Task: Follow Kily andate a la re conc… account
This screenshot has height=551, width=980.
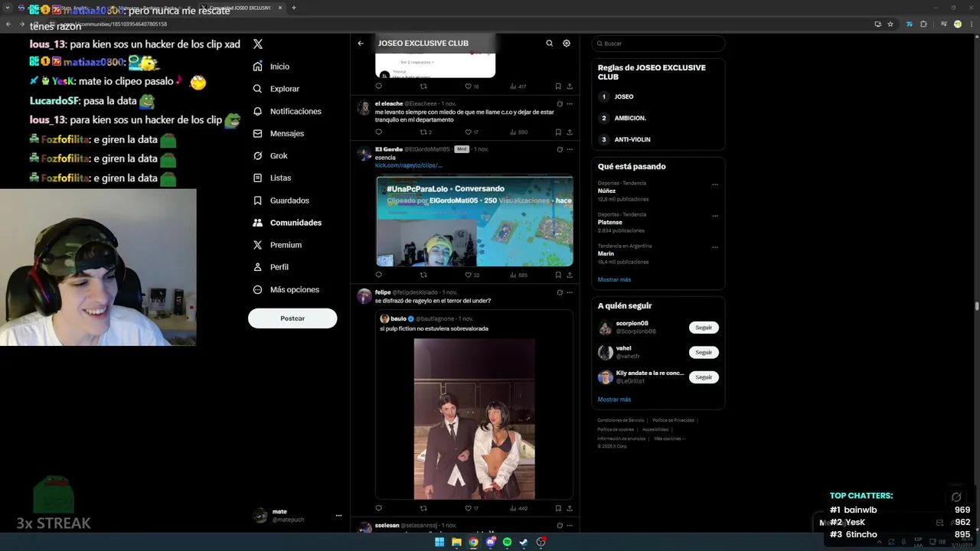Action: 704,377
